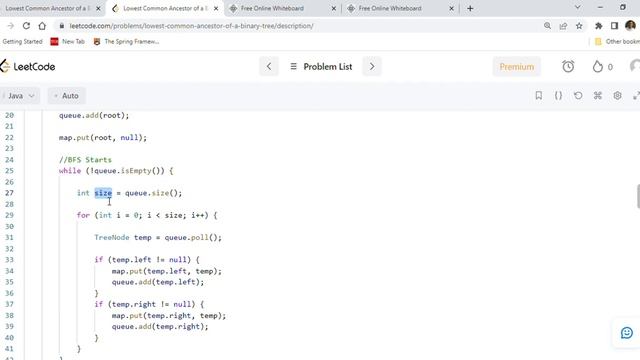Open the LeetCode home logo
Screen dimensions: 640x360
click(28, 67)
